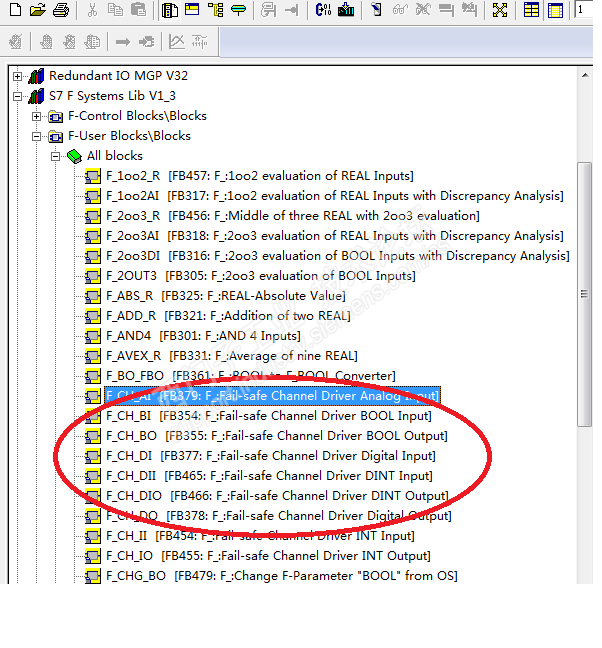Click the green book icon of All blocks

click(x=74, y=156)
